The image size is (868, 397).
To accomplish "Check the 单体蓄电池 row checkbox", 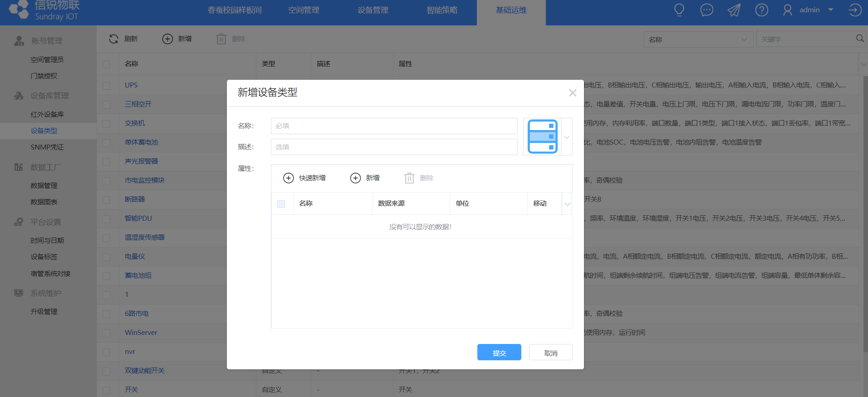I will point(107,143).
